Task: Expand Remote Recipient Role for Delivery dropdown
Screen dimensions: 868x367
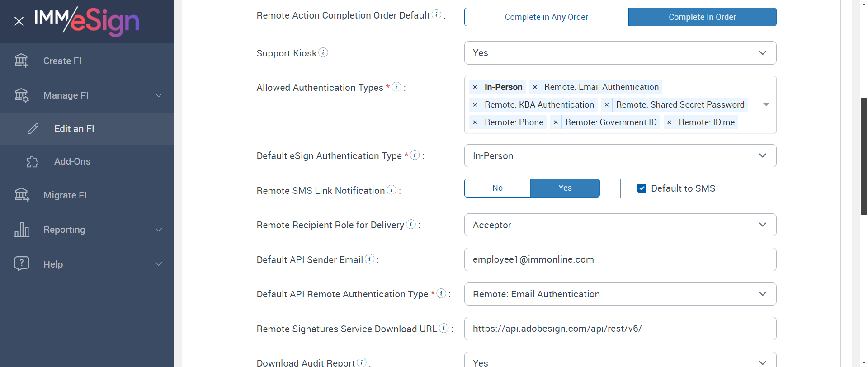Action: (620, 225)
